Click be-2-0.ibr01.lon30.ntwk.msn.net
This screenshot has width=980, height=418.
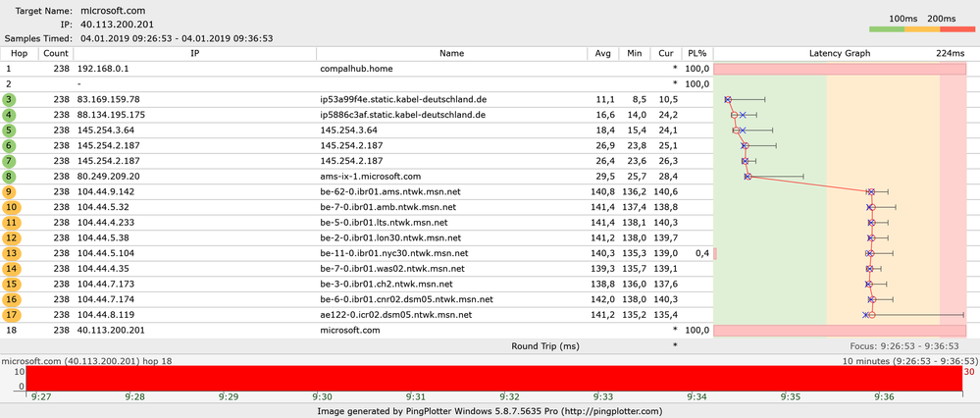[x=390, y=237]
